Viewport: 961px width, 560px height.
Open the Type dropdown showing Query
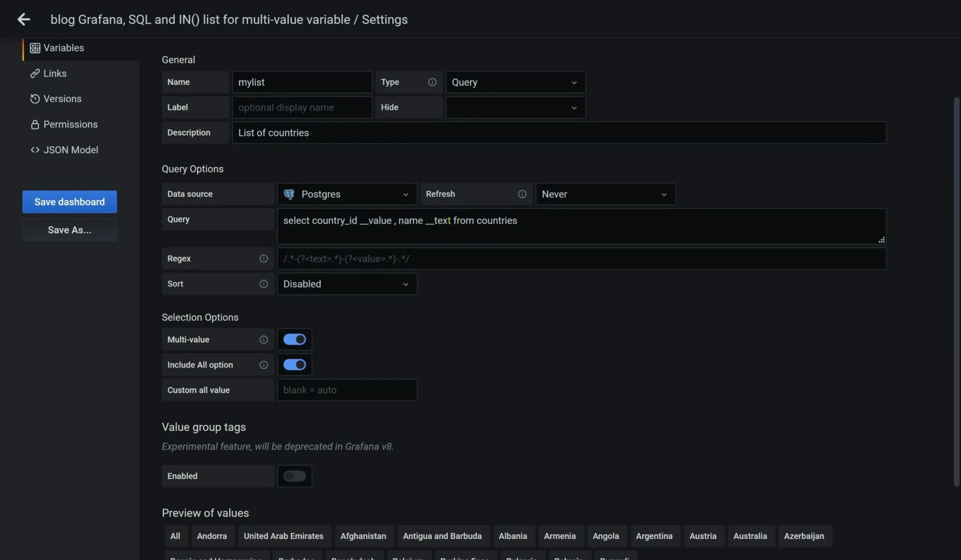coord(515,83)
